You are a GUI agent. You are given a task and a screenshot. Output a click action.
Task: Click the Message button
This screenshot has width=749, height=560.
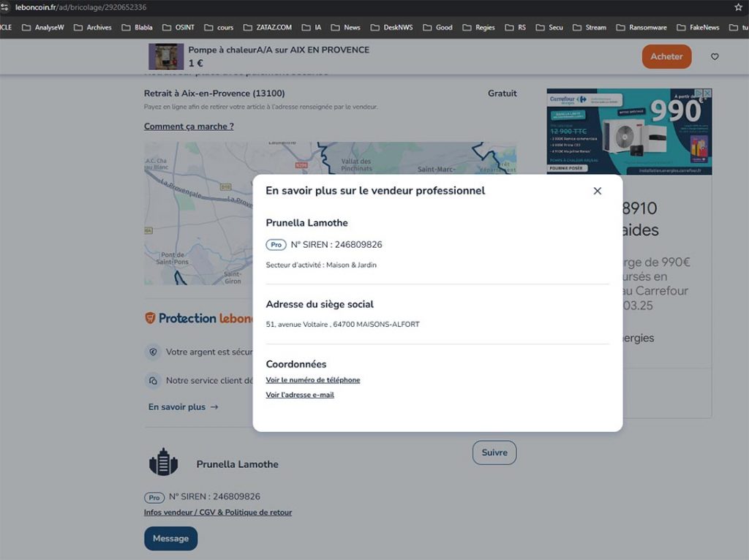(x=170, y=539)
